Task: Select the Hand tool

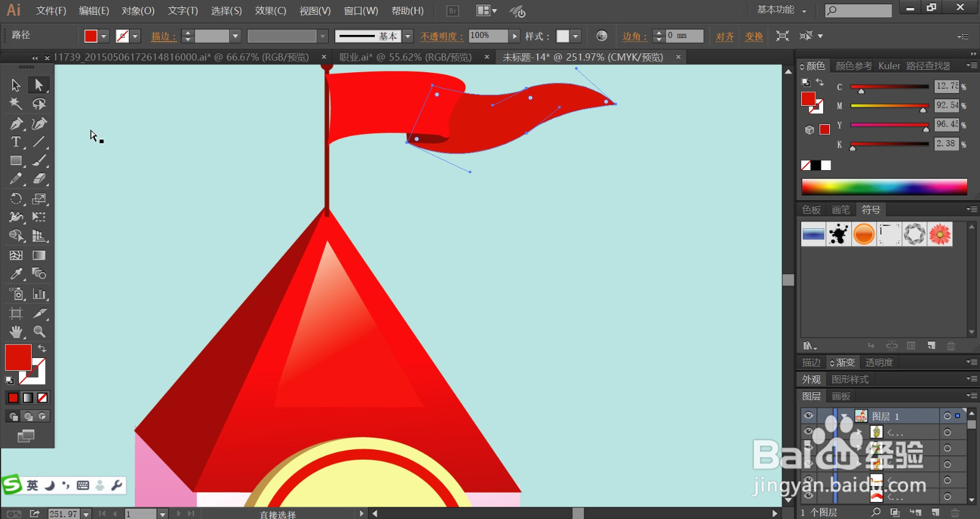Action: [16, 332]
